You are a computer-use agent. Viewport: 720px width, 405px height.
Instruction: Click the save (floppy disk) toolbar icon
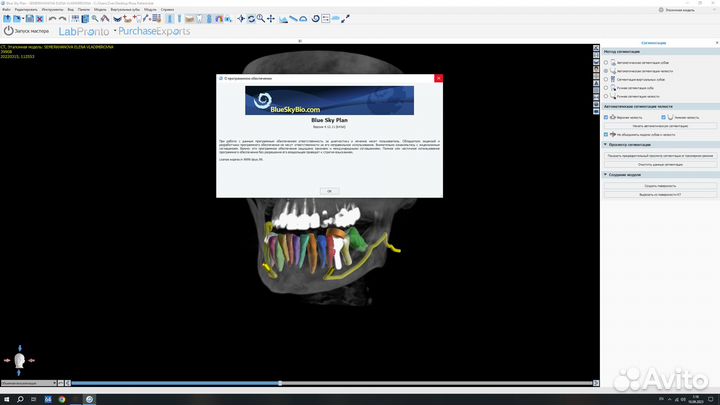[29, 19]
